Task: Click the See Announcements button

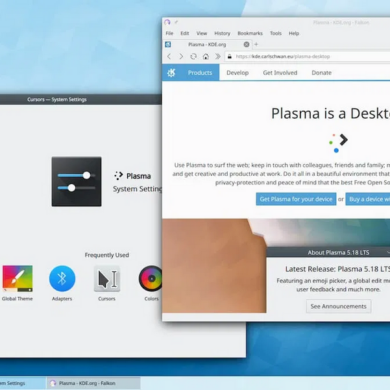Action: pos(338,306)
